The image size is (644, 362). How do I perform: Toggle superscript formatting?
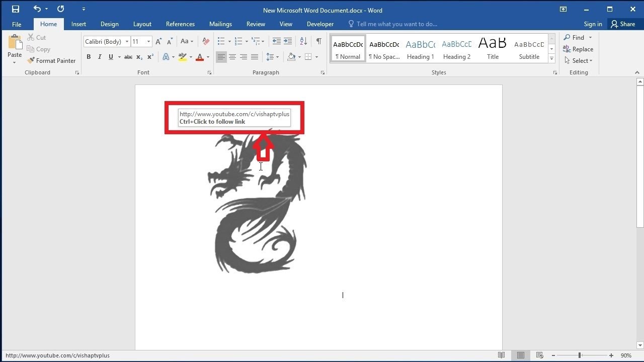click(x=150, y=57)
